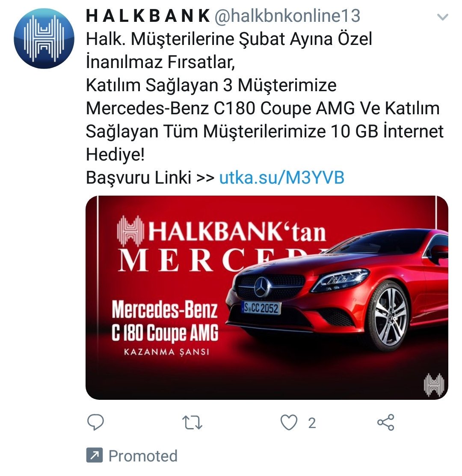462x476 pixels.
Task: Open the Halkbank round profile avatar
Action: 44,38
